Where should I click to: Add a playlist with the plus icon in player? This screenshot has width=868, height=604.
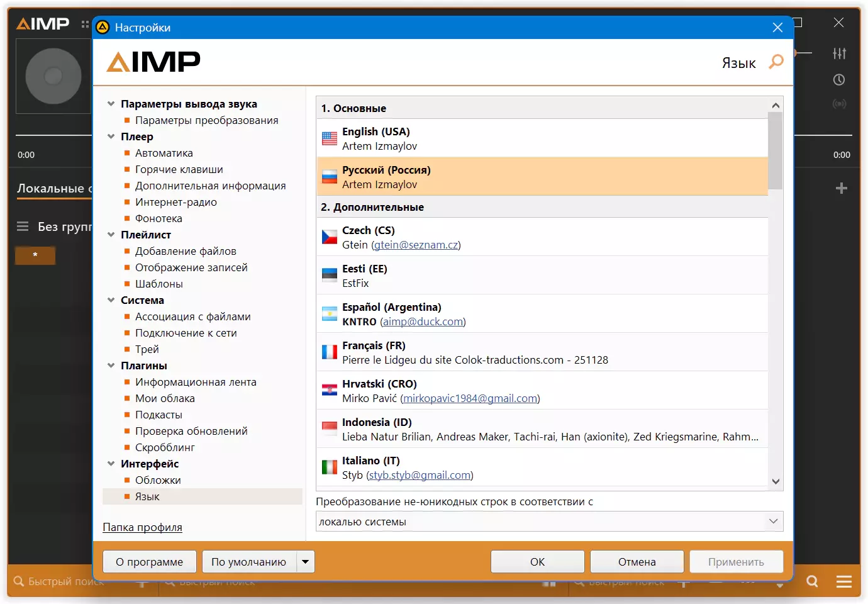(842, 188)
